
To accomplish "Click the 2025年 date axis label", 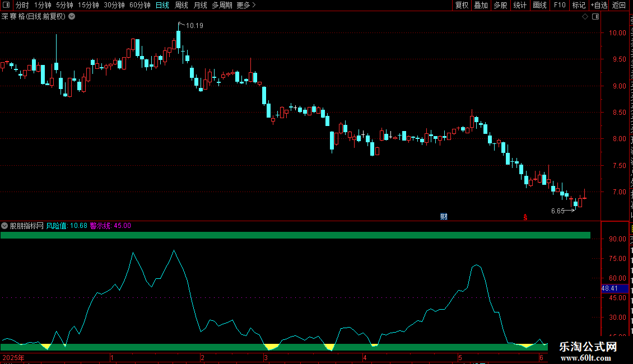I will 13,357.
